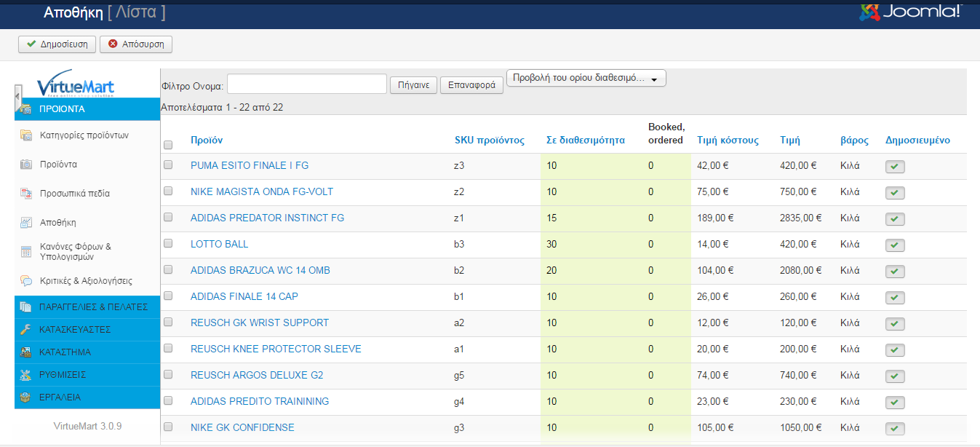
Task: Expand the ΡΥΘΜΙΣΕΙΣ sidebar section
Action: (x=87, y=375)
